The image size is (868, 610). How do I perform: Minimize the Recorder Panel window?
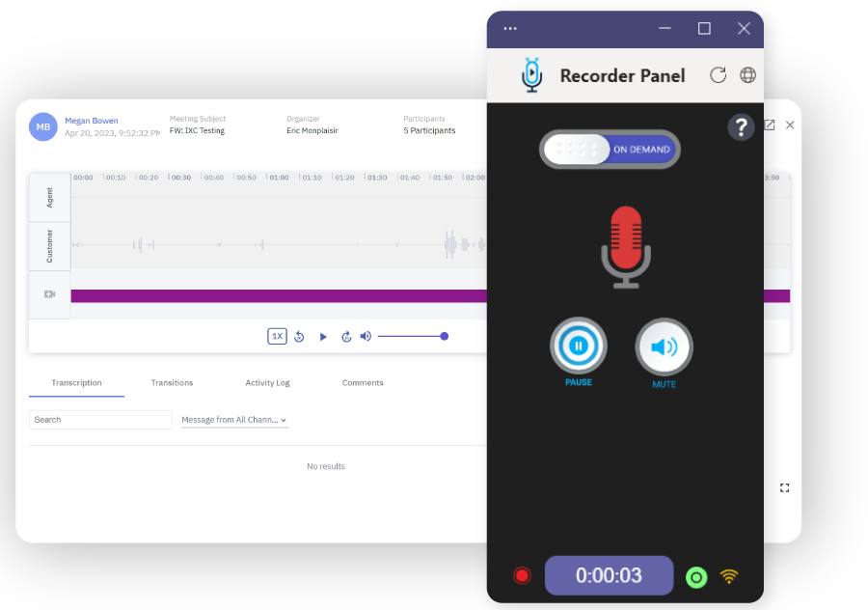[x=665, y=28]
